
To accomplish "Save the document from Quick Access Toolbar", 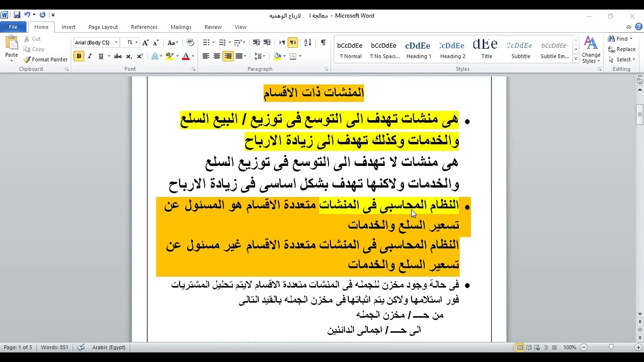I will (17, 15).
